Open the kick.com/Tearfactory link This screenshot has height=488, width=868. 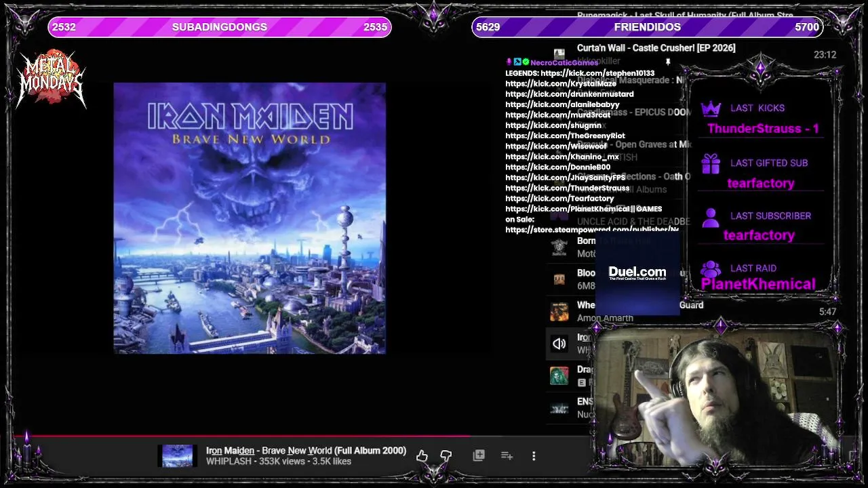coord(560,199)
